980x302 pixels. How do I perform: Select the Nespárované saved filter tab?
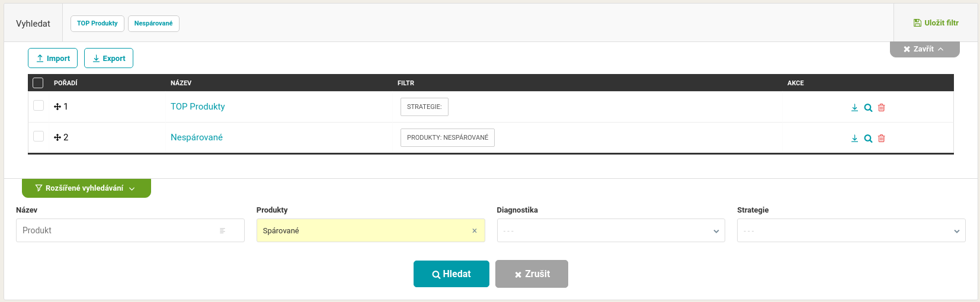click(x=153, y=24)
